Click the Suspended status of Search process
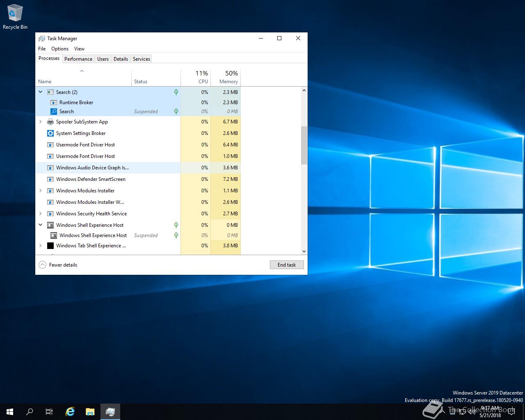Viewport: 525px width, 420px height. point(146,112)
